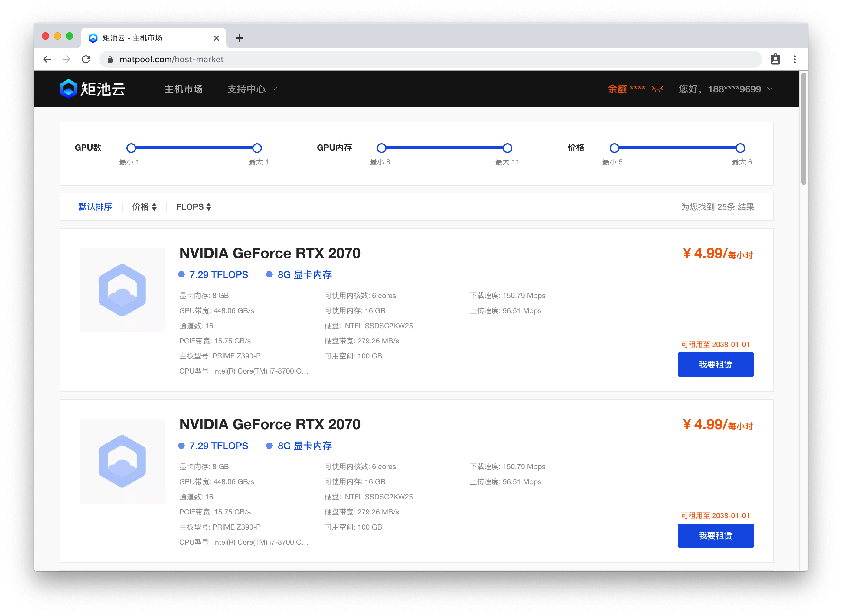This screenshot has height=616, width=842.
Task: Click the address bar lock icon
Action: click(110, 60)
